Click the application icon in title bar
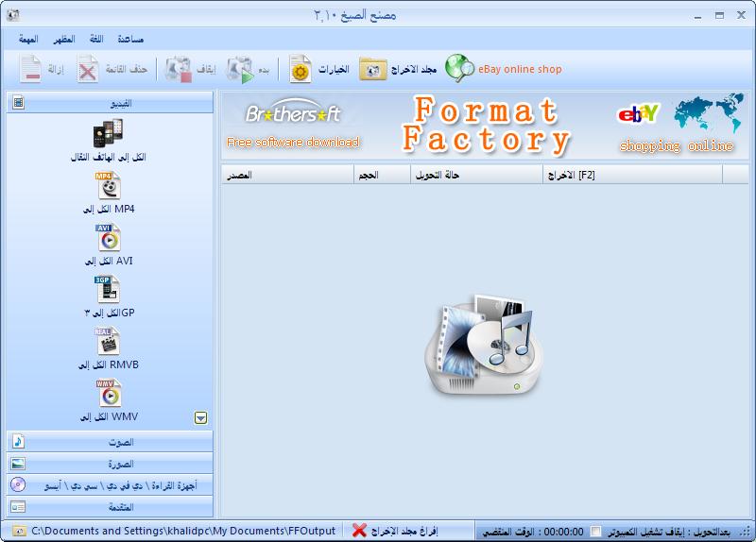 tap(13, 15)
